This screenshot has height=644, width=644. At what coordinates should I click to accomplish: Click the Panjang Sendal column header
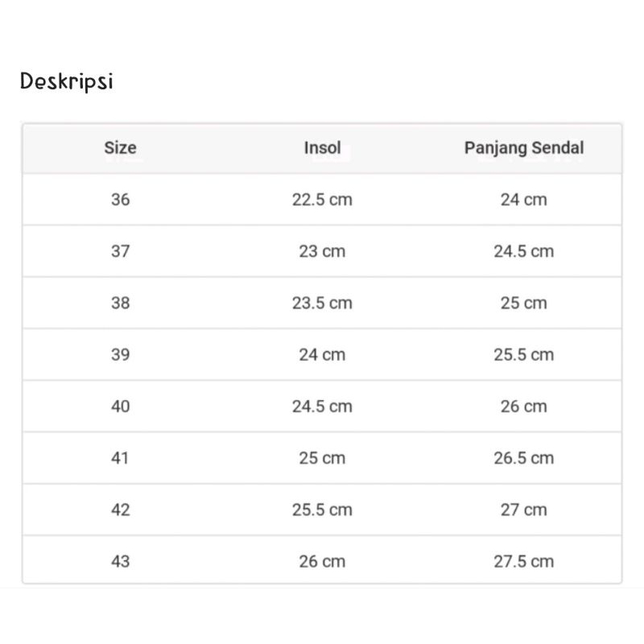point(523,148)
